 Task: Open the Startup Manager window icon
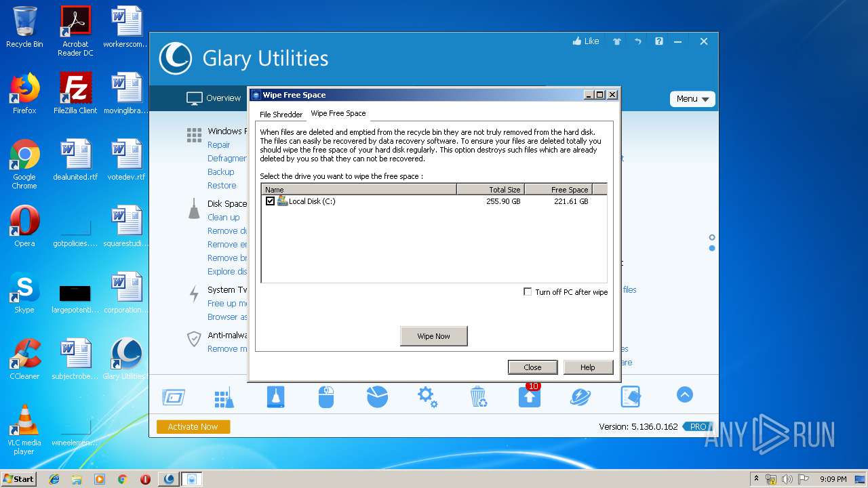pos(174,397)
